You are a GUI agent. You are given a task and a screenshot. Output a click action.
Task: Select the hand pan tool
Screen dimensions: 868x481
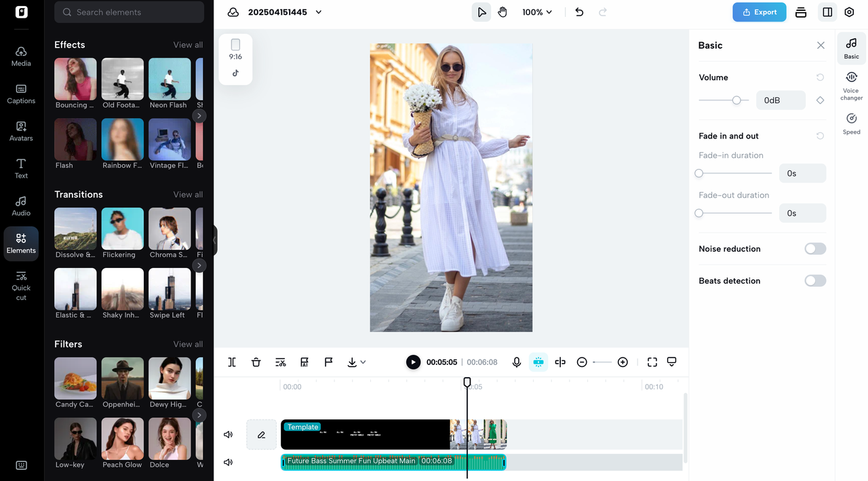502,12
